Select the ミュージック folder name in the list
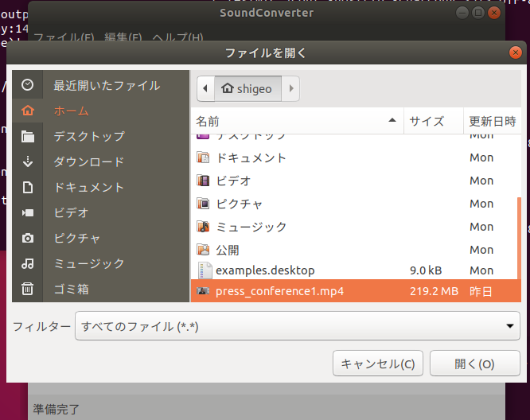530x420 pixels. [x=251, y=227]
